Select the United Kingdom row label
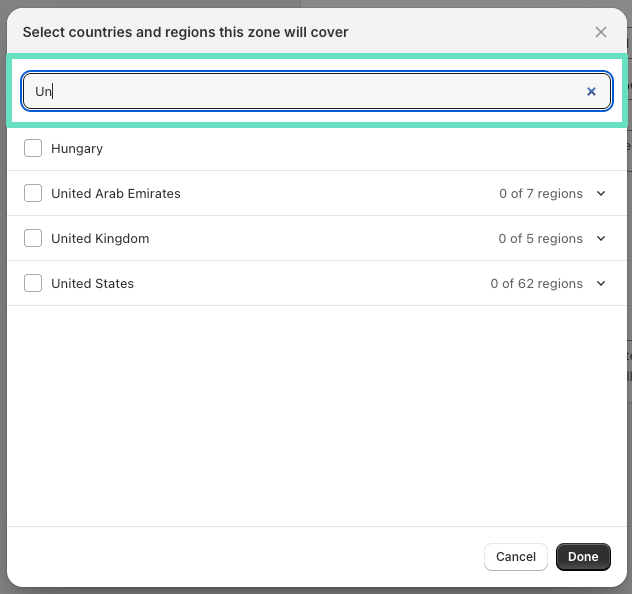This screenshot has width=633, height=594. tap(100, 238)
